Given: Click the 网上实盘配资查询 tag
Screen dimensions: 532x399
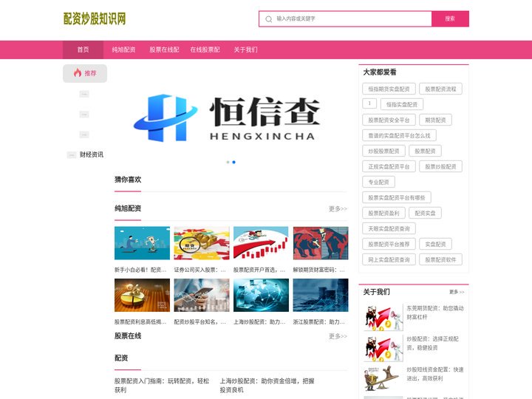Looking at the screenshot, I should [389, 260].
